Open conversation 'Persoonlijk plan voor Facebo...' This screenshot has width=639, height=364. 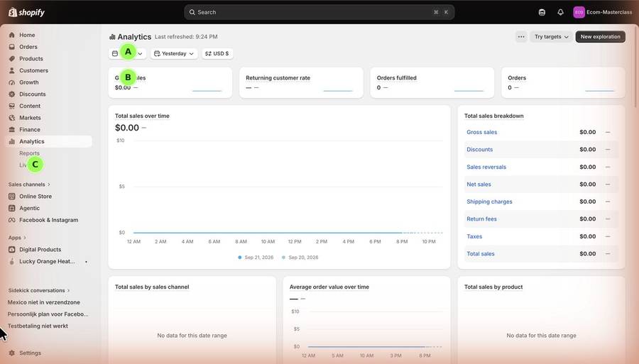(x=48, y=314)
